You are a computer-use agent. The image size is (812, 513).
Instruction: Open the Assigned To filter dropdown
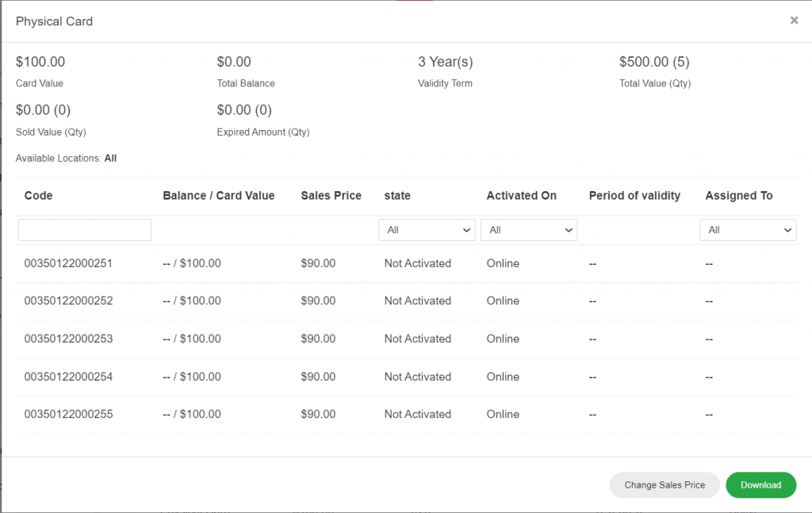748,230
